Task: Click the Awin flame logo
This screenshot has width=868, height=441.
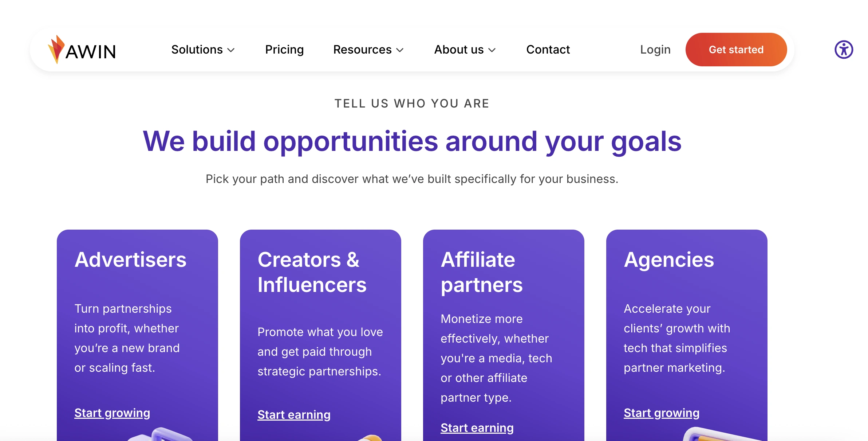Action: click(x=57, y=50)
